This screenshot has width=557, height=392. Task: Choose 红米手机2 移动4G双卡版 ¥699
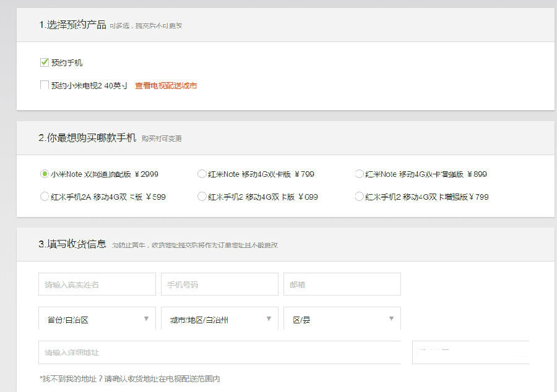click(201, 197)
